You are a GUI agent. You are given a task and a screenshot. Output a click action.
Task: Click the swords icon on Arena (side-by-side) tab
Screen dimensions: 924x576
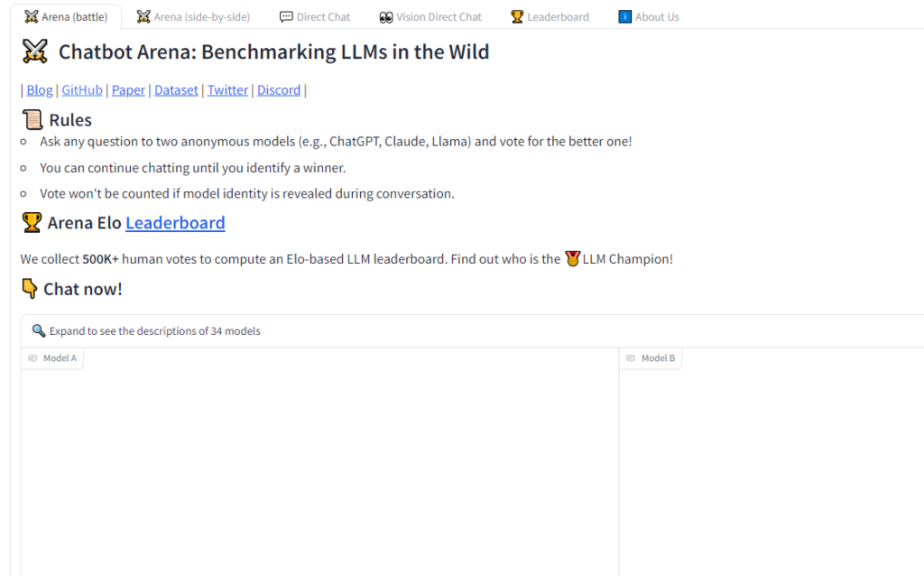click(143, 17)
